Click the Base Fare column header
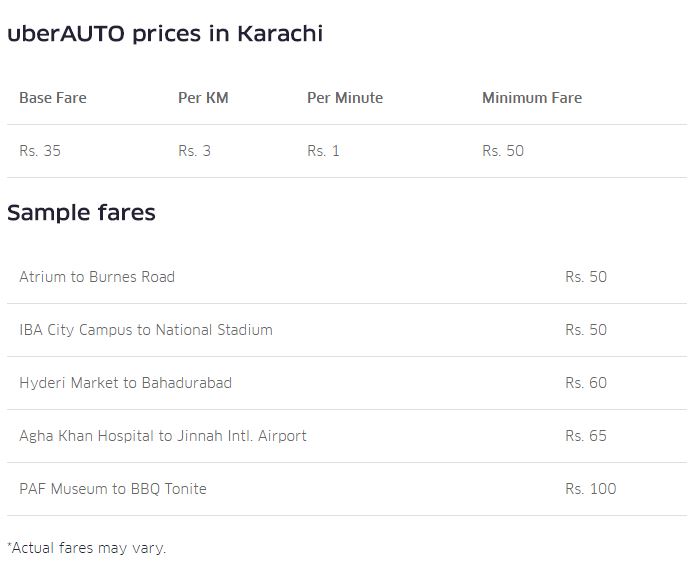The width and height of the screenshot is (692, 564). click(53, 98)
